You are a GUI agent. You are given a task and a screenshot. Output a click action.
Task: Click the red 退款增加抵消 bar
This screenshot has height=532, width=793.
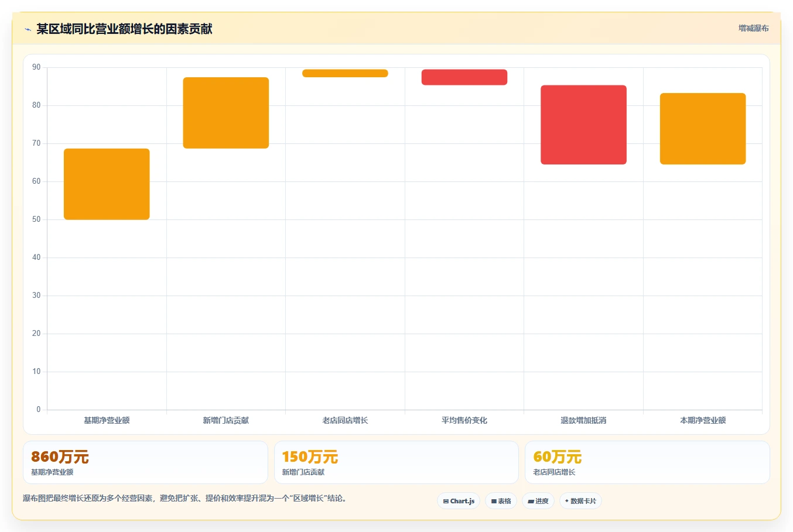[x=583, y=125]
